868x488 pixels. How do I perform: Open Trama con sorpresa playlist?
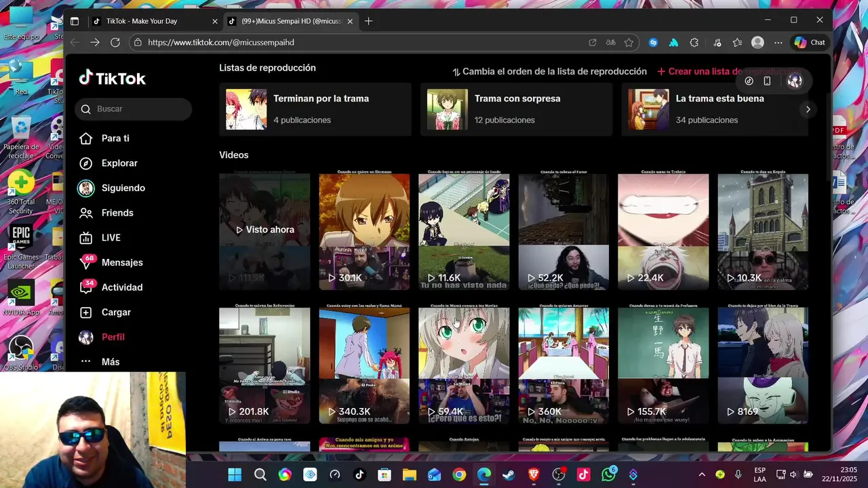(x=516, y=109)
